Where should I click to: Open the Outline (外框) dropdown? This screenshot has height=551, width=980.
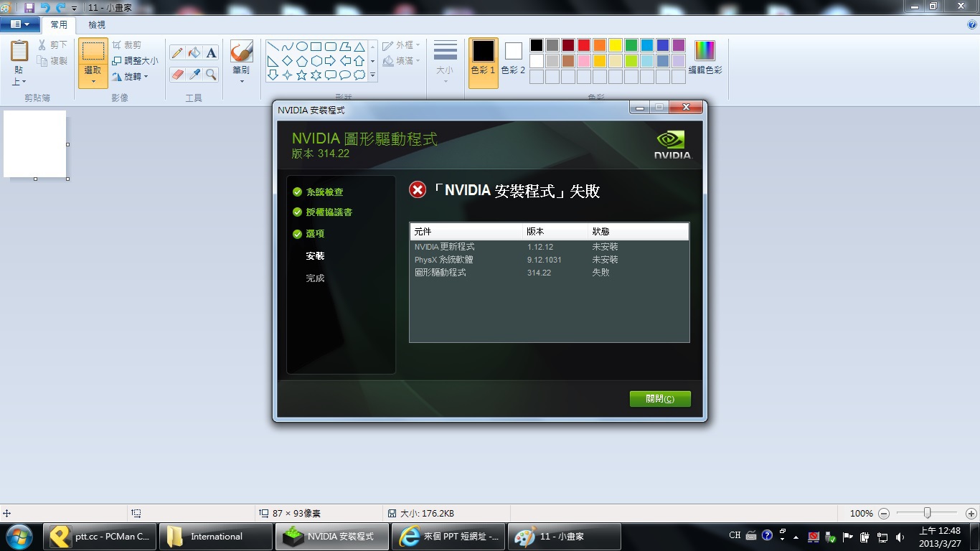pyautogui.click(x=402, y=45)
